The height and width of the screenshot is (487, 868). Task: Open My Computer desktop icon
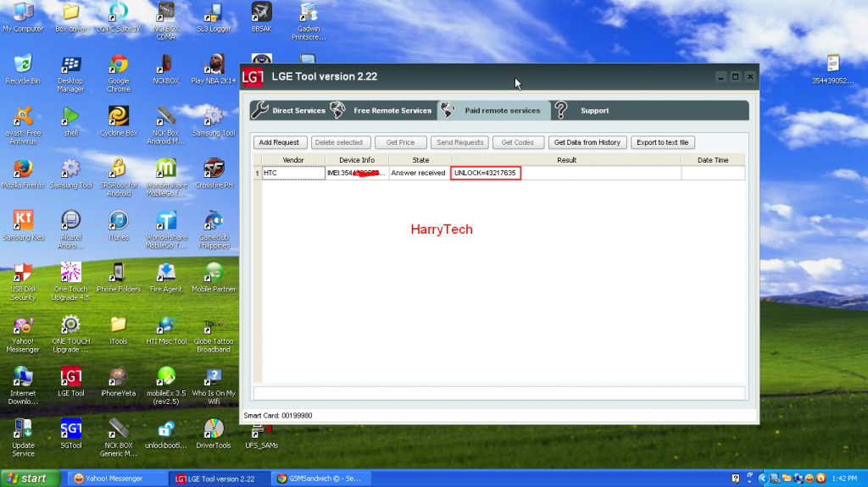pyautogui.click(x=23, y=17)
